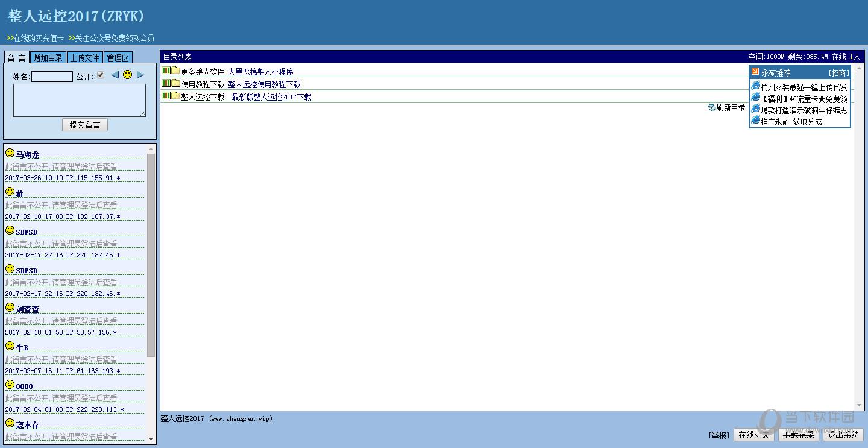Open 爆款打造演示破洞牛仔裤男 ad link
Image resolution: width=868 pixels, height=448 pixels.
tap(804, 110)
